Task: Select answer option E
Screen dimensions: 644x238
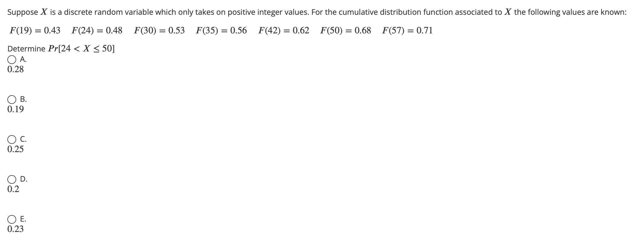Action: coord(12,219)
